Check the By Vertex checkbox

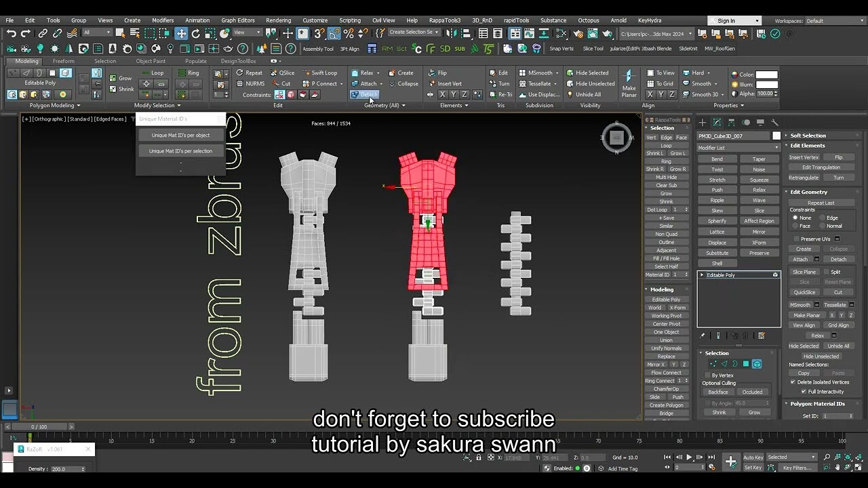point(707,375)
